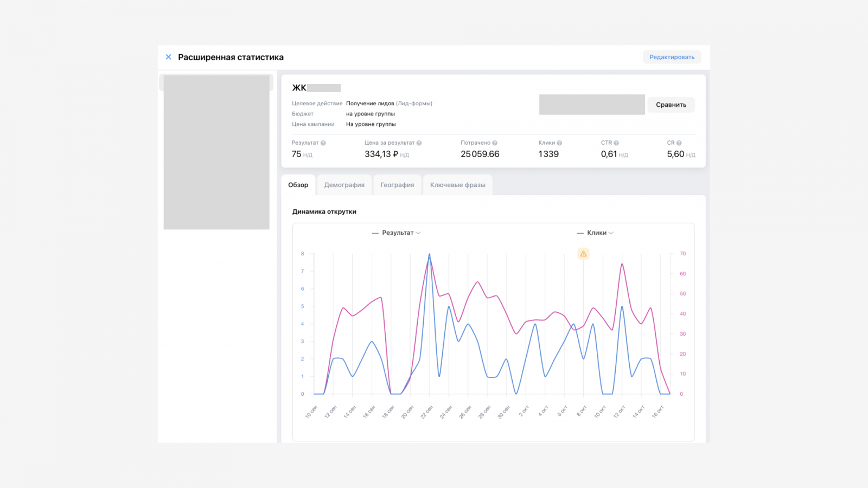Image resolution: width=868 pixels, height=488 pixels.
Task: Switch to the География tab
Action: 397,185
